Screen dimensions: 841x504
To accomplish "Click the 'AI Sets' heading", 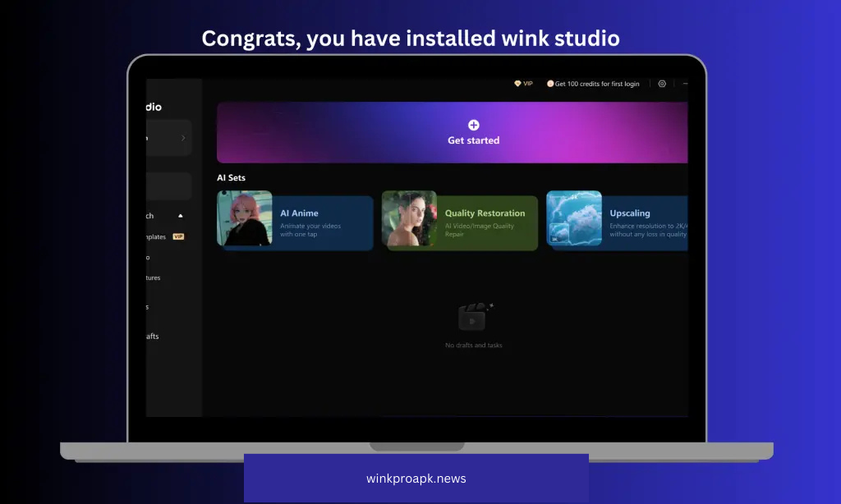I will point(231,177).
